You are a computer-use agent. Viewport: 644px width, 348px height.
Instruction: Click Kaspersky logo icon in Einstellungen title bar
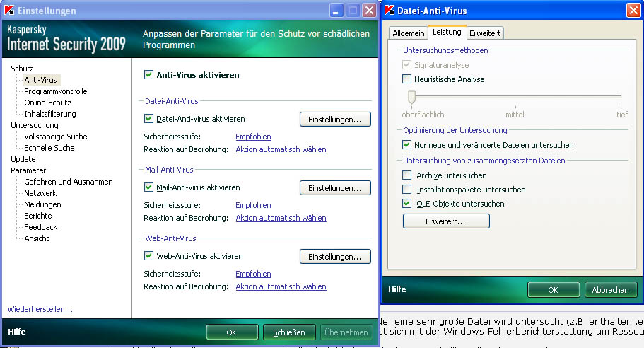[9, 11]
